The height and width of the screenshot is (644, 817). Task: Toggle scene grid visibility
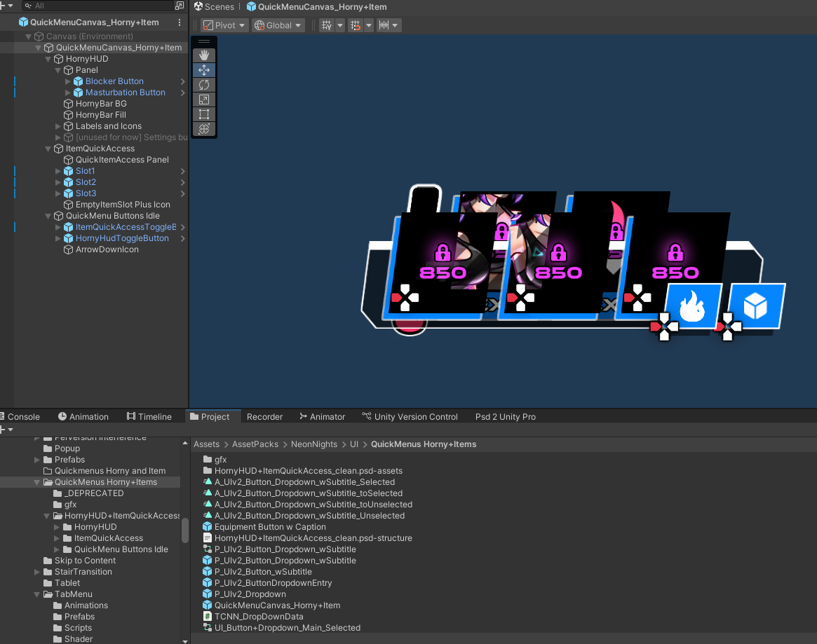coord(326,25)
